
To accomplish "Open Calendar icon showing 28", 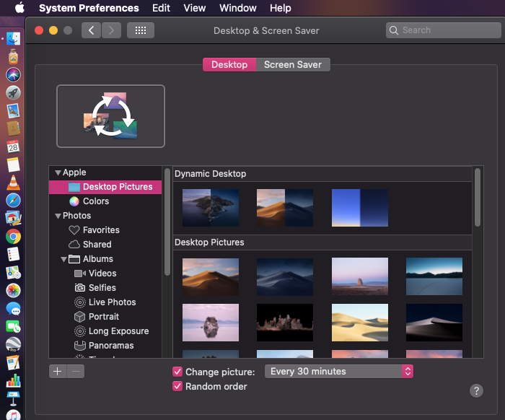I will coord(13,147).
